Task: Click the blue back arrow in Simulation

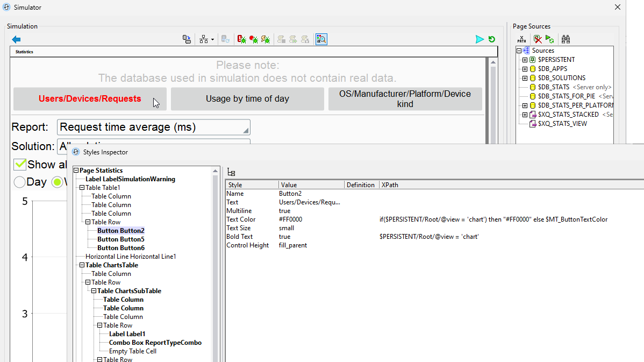Action: tap(16, 39)
